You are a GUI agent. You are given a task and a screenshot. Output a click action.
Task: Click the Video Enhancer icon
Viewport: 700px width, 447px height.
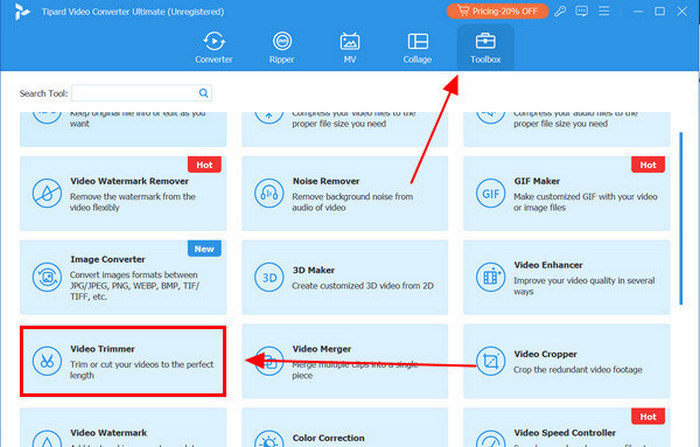point(490,277)
